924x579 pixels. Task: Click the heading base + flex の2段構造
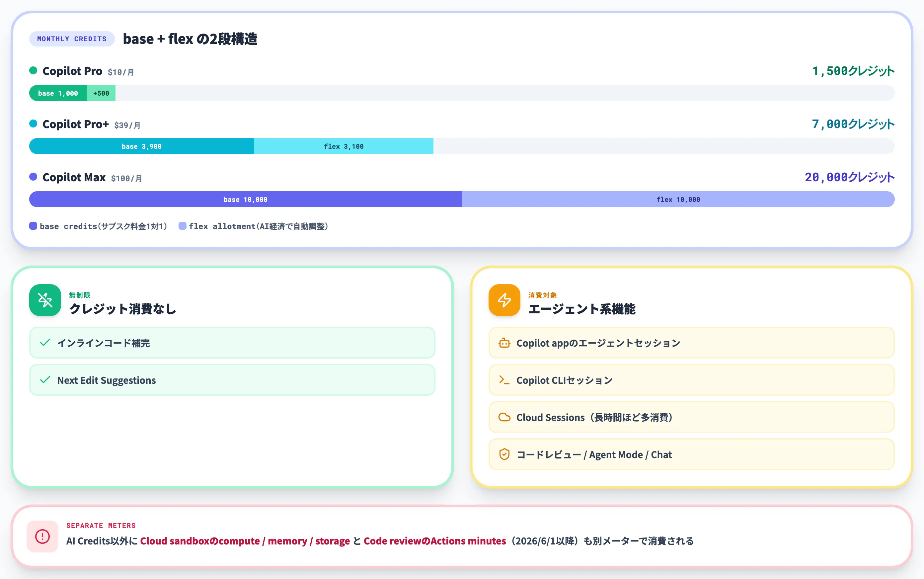pyautogui.click(x=190, y=39)
